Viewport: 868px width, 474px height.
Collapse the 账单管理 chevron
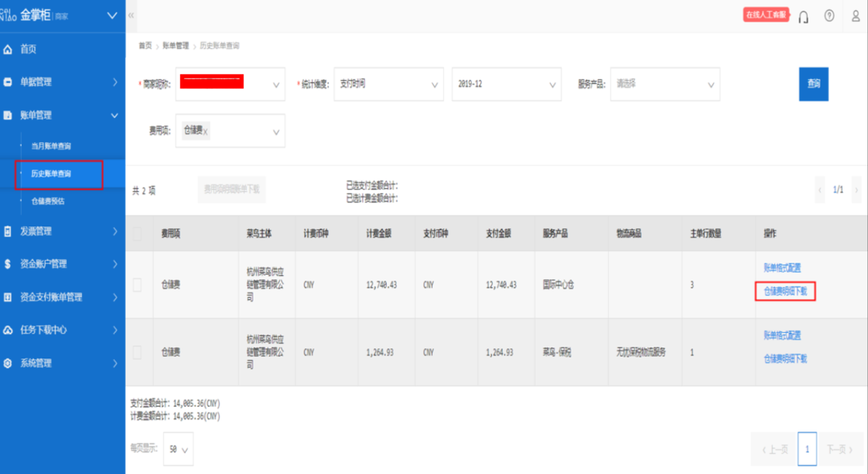114,116
